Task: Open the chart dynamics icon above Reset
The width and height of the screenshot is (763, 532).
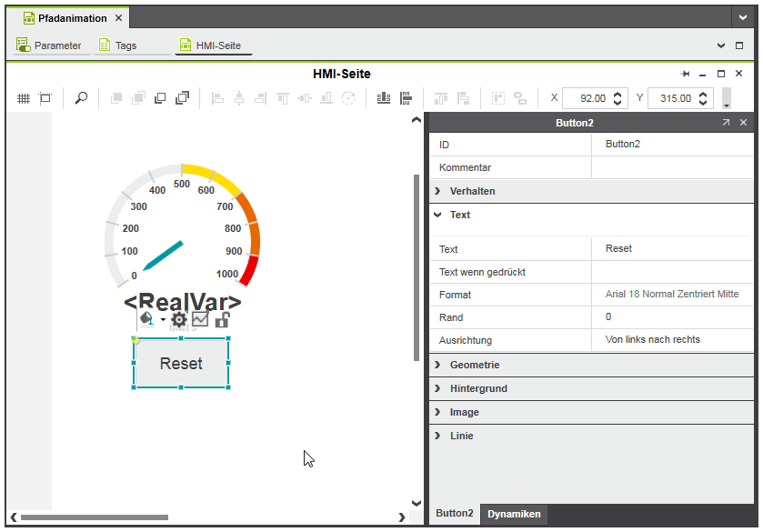Action: tap(200, 319)
